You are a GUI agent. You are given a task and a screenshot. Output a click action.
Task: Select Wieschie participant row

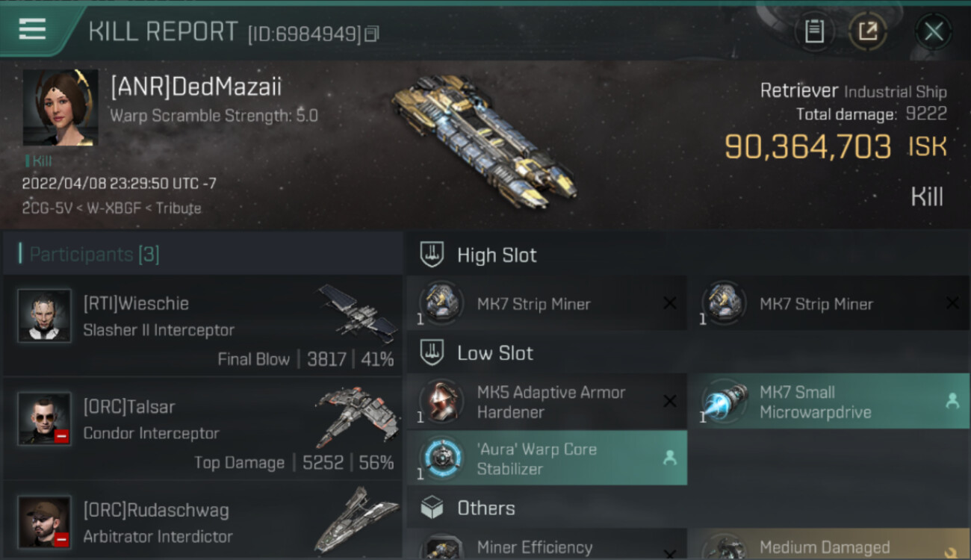[x=203, y=325]
